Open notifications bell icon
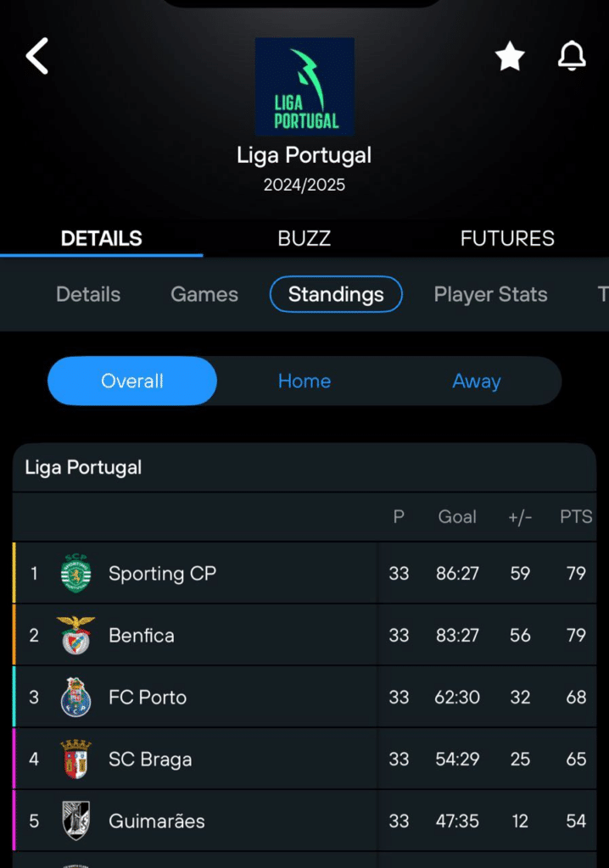This screenshot has width=609, height=868. point(571,57)
